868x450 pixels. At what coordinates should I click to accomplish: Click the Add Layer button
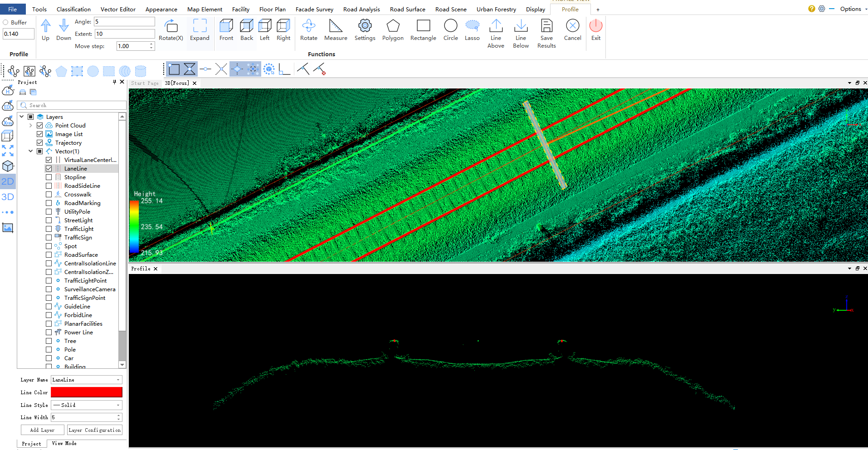[x=42, y=430]
